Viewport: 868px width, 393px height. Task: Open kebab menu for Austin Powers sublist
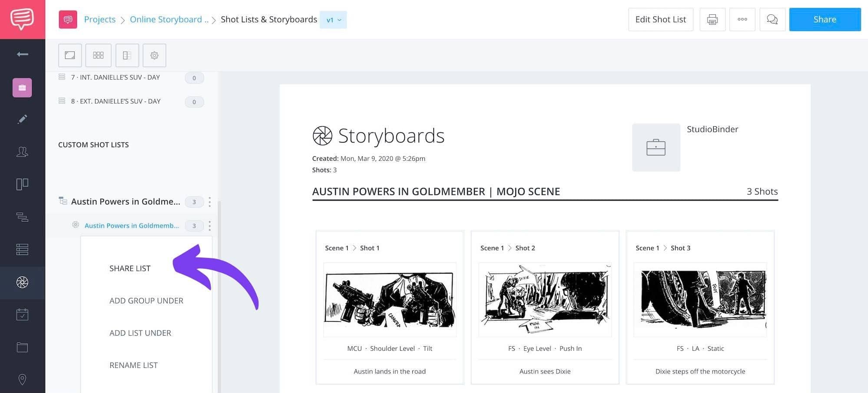209,226
